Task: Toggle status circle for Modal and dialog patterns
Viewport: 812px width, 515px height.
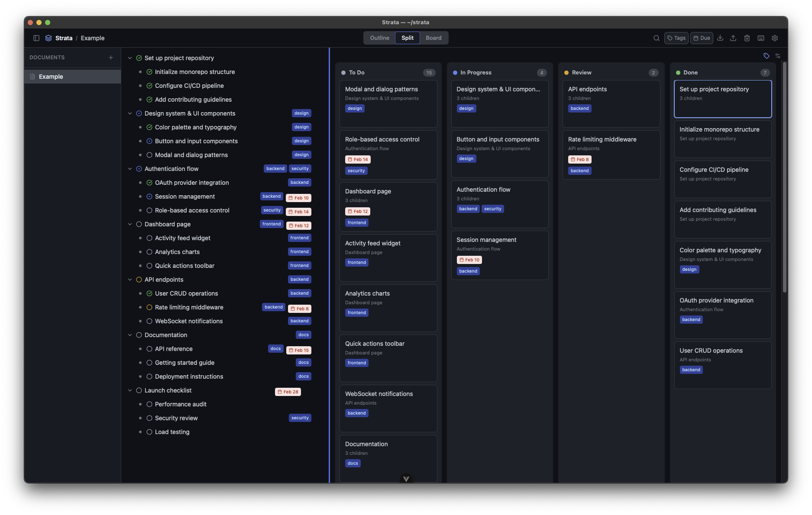Action: pos(149,155)
